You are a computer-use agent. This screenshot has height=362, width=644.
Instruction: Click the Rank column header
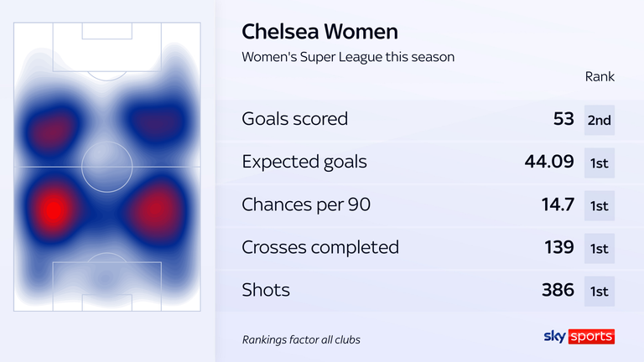click(600, 77)
